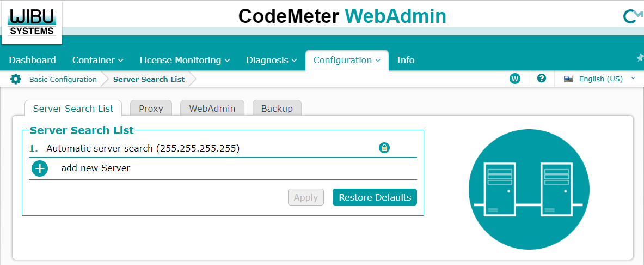This screenshot has width=644, height=265.
Task: Open the Configuration menu
Action: [347, 60]
